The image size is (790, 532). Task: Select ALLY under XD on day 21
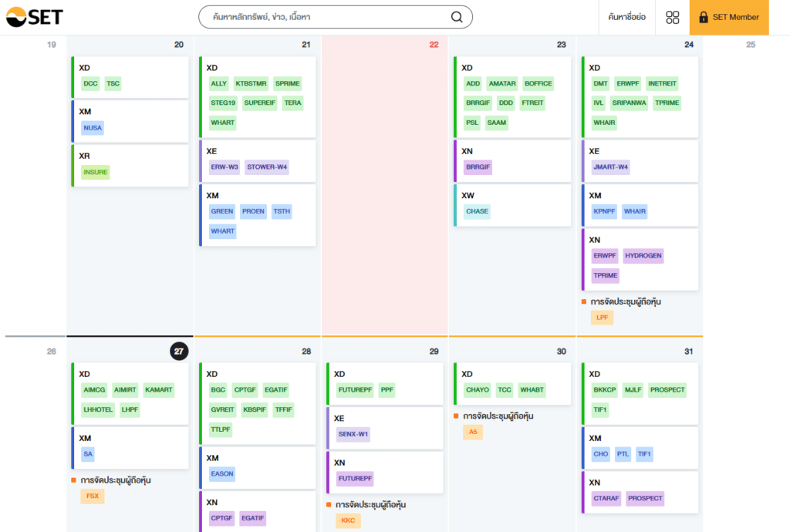coord(218,83)
